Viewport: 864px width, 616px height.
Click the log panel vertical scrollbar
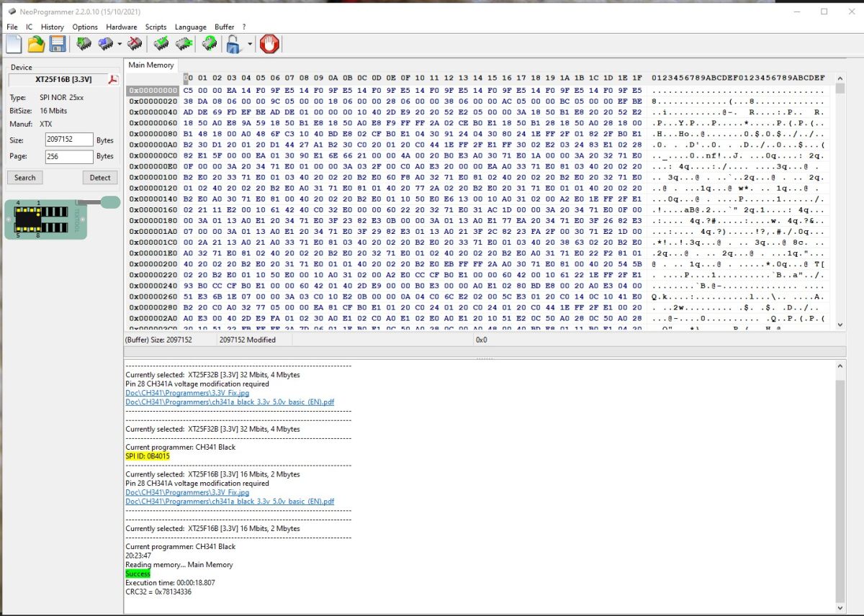click(840, 488)
